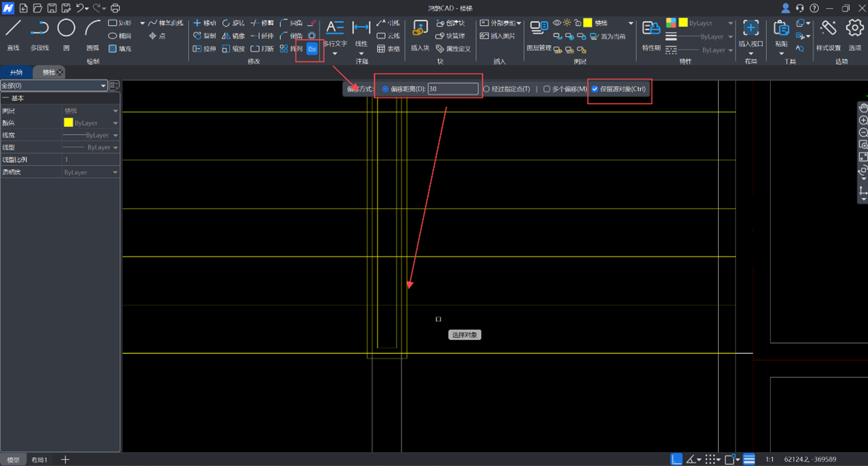Open the 图层管理 layer manager

tap(539, 29)
